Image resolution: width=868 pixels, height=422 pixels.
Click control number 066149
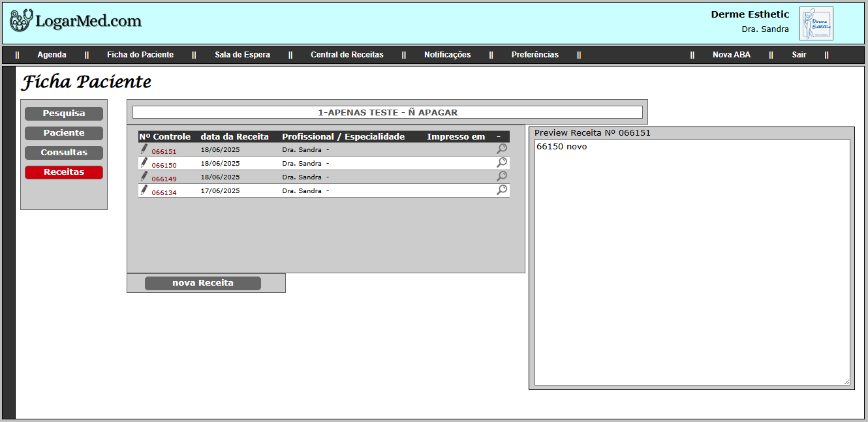pyautogui.click(x=164, y=179)
